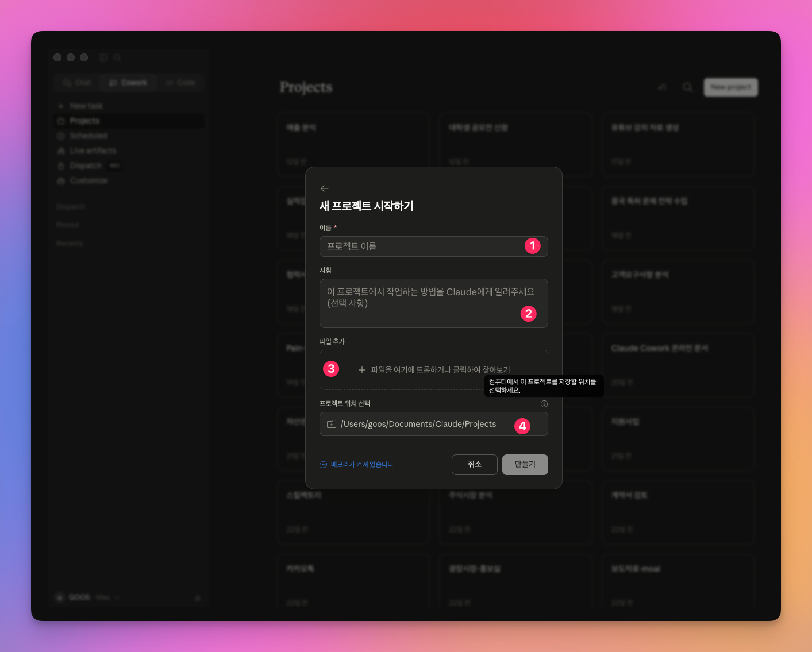Open the /Users/goos/Documents/Claude/Projects location picker

coord(433,424)
